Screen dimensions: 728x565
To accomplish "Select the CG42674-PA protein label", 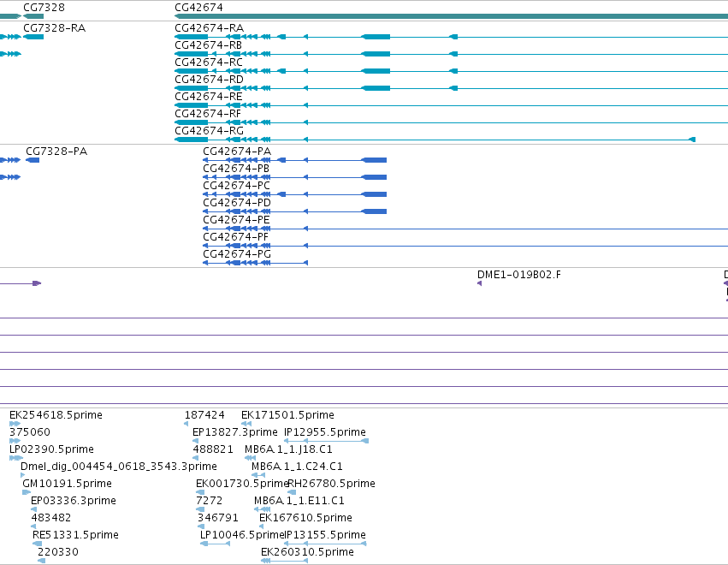I will pyautogui.click(x=237, y=152).
